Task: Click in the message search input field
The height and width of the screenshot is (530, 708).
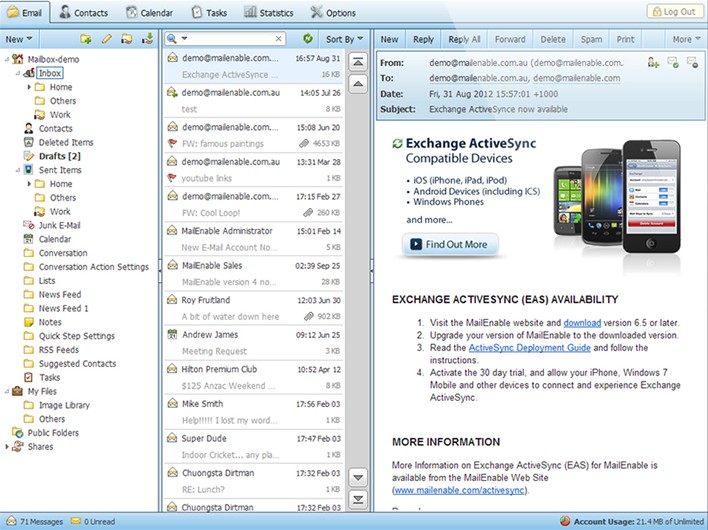Action: [232, 39]
